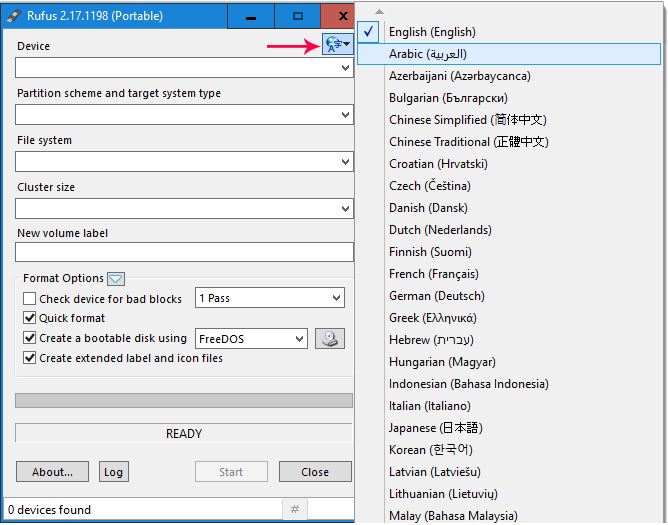Select Croatian (Hrvatski)

click(509, 164)
